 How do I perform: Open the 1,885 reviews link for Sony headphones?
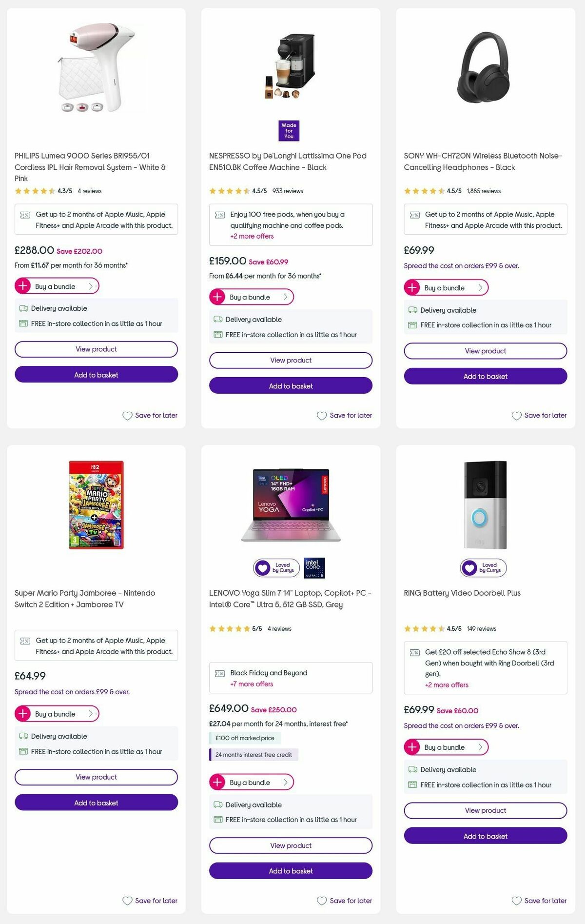[483, 191]
